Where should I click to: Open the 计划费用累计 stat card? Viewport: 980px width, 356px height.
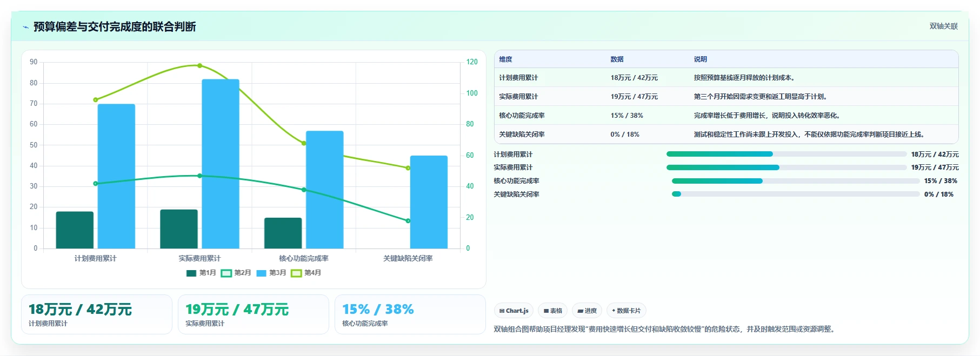tap(97, 314)
